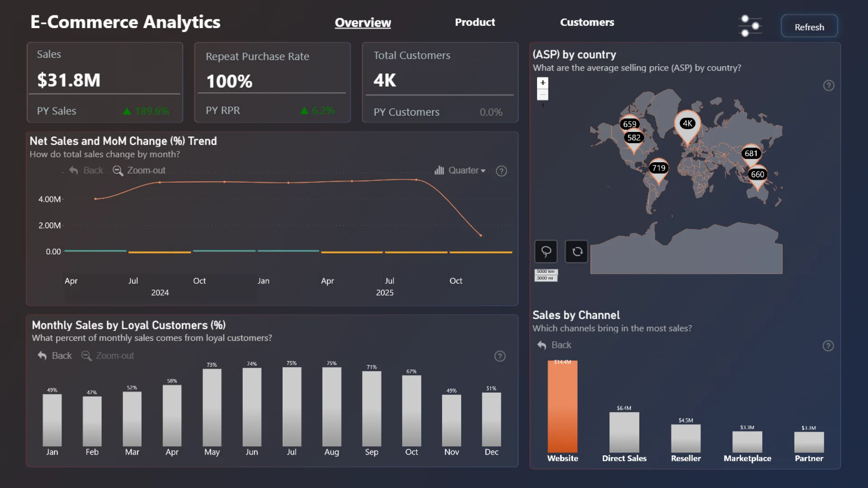Image resolution: width=868 pixels, height=488 pixels.
Task: Select the 719 map pin marker
Action: [658, 169]
